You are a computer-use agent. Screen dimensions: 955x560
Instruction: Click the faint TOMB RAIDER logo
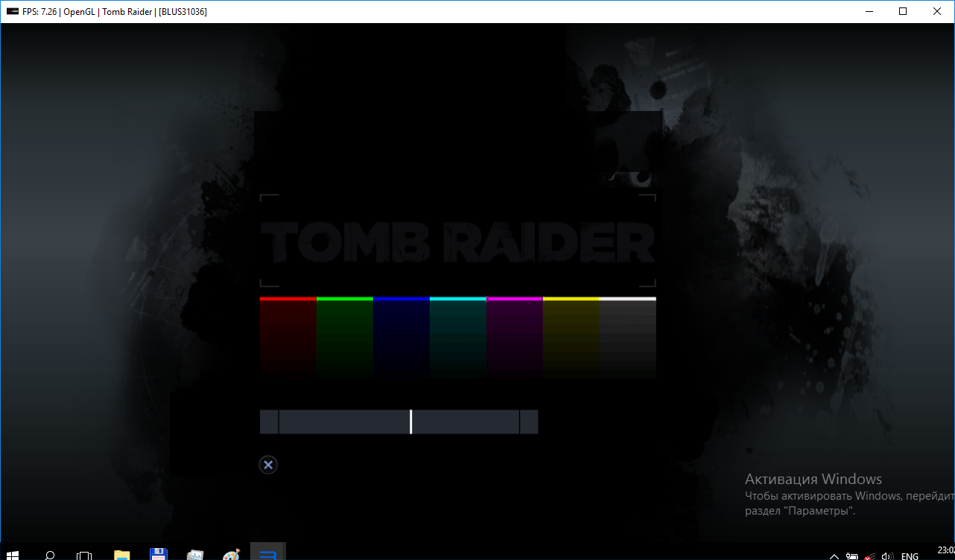457,241
